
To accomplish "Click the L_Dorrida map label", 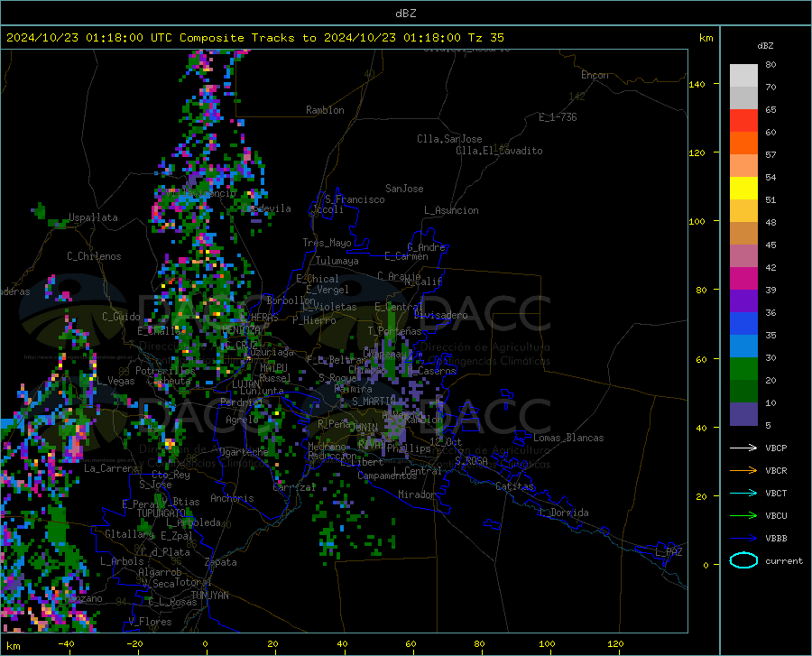I will (564, 513).
